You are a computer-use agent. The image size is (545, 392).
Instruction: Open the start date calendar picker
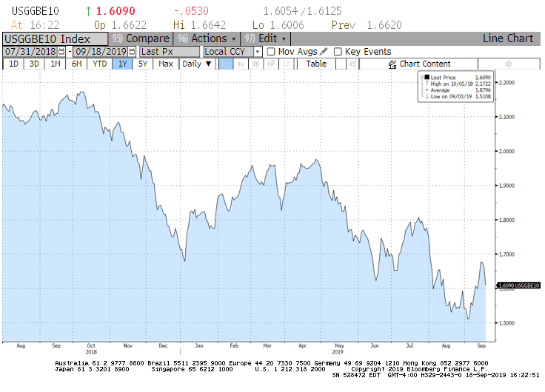tap(61, 52)
